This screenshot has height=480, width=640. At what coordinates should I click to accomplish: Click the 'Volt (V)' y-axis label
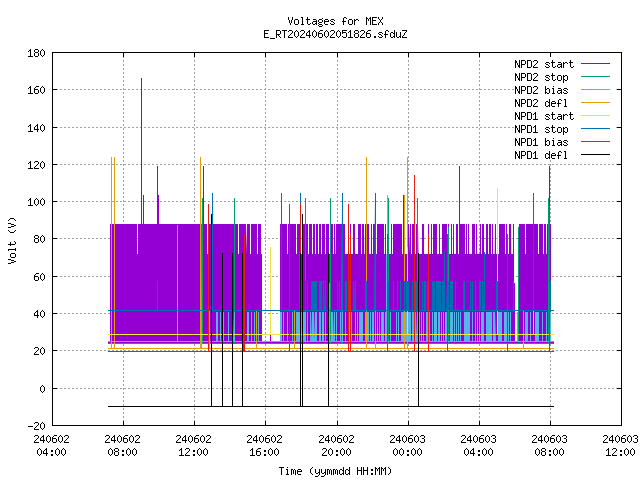[x=12, y=240]
